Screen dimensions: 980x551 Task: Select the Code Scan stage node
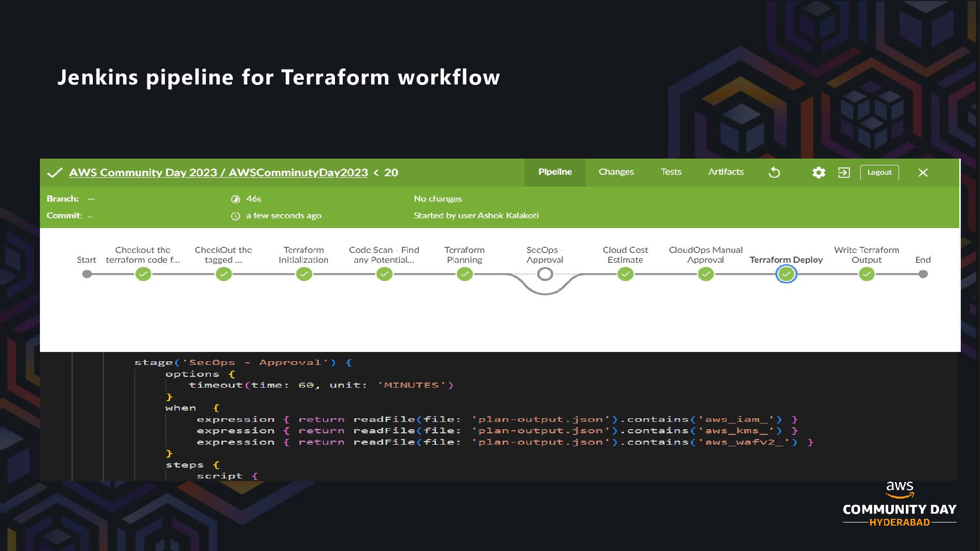384,274
